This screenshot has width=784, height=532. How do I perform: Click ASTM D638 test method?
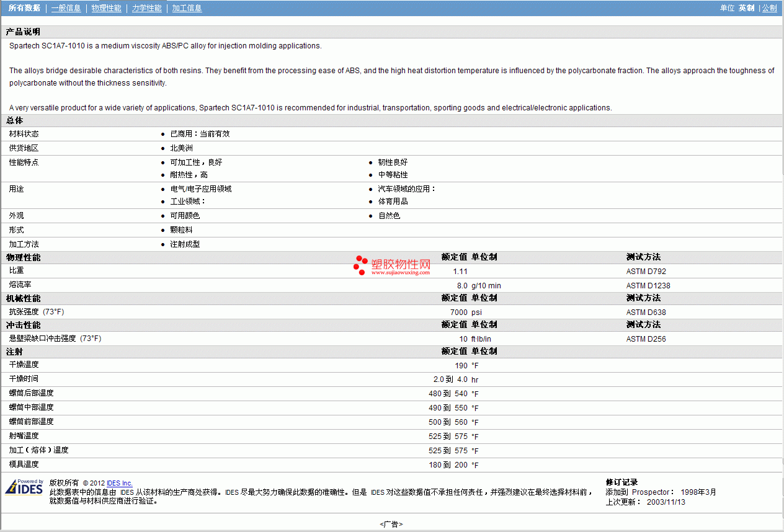pyautogui.click(x=646, y=313)
